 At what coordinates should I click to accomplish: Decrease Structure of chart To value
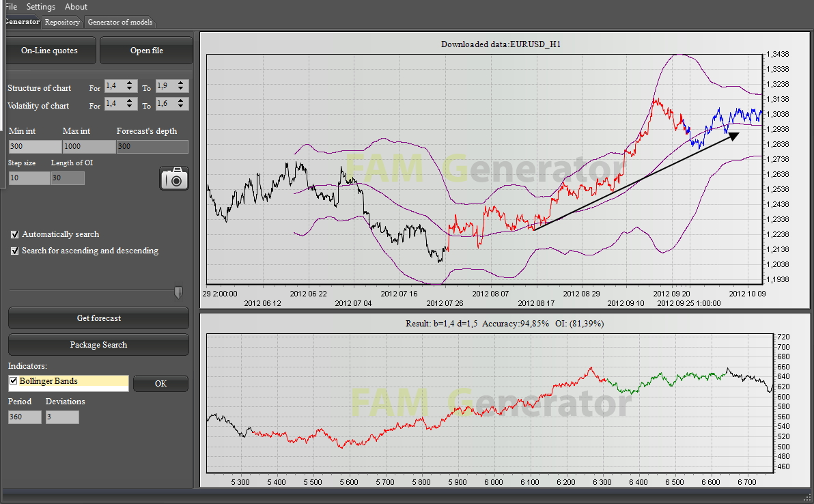181,89
